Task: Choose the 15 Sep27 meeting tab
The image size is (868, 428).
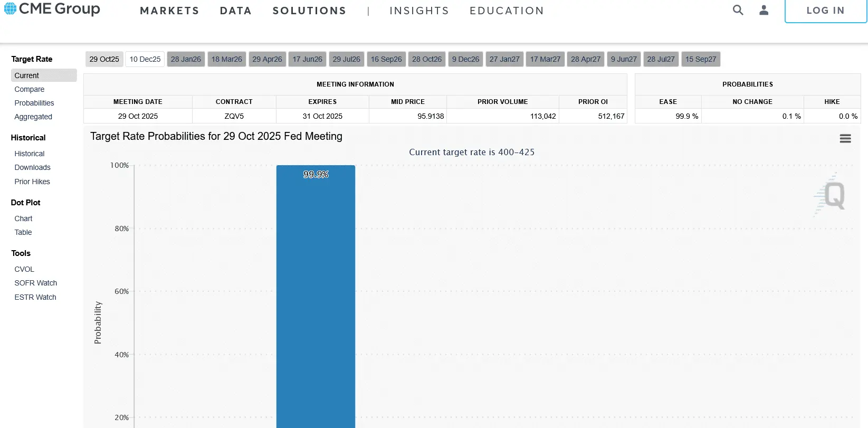Action: click(701, 59)
